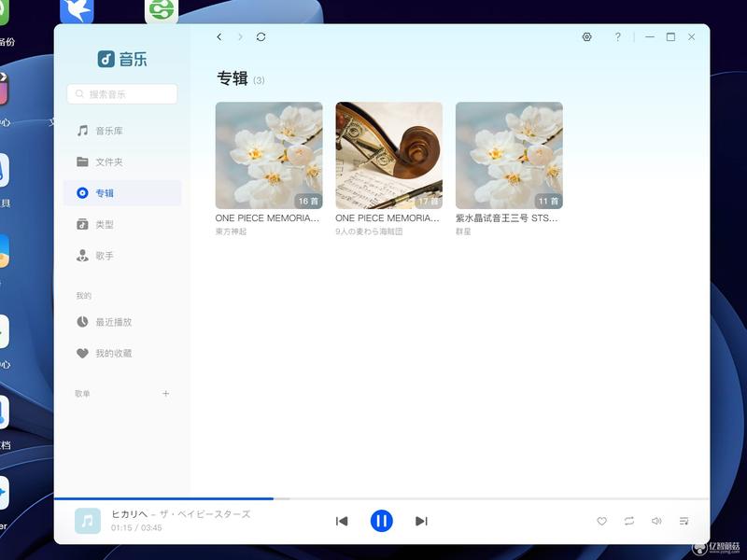Screen dimensions: 747x560
Task: Seek on the playback progress bar
Action: coord(382,498)
